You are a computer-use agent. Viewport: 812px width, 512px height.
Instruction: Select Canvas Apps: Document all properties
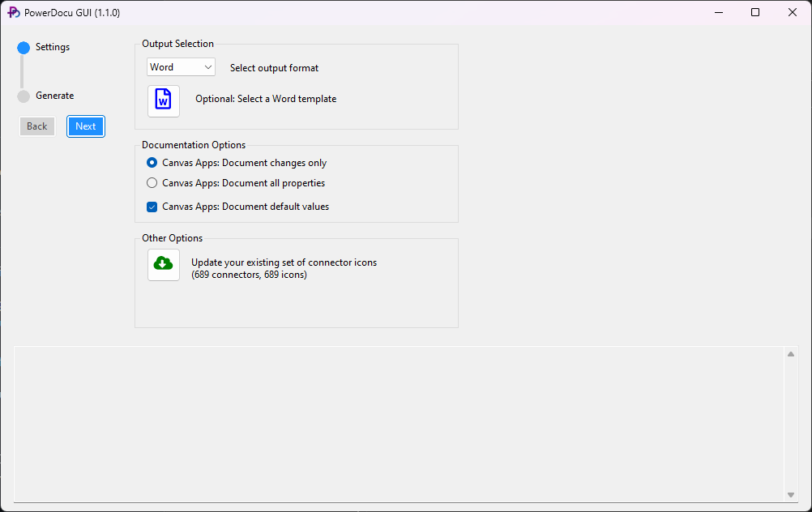coord(236,183)
